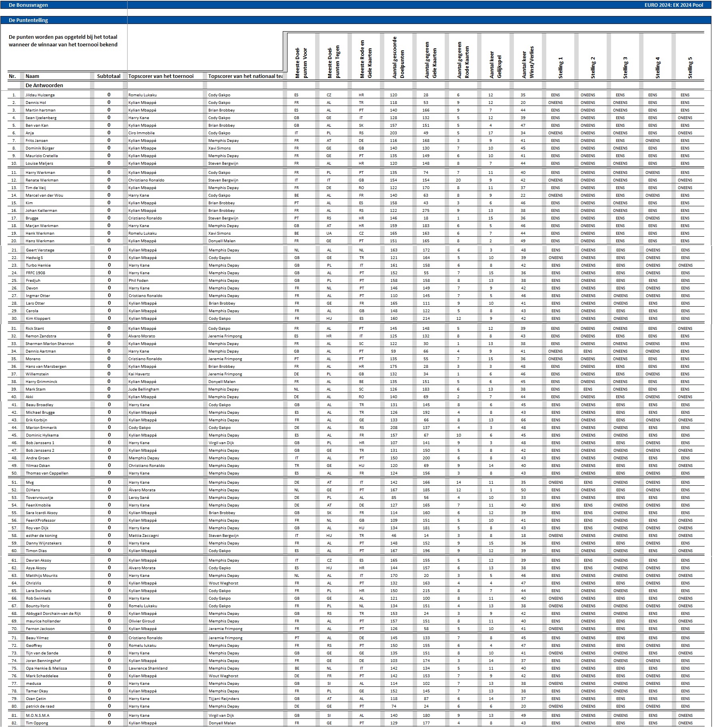Click the name 'Tim Oppong'
This screenshot has height=728, width=713.
click(37, 723)
